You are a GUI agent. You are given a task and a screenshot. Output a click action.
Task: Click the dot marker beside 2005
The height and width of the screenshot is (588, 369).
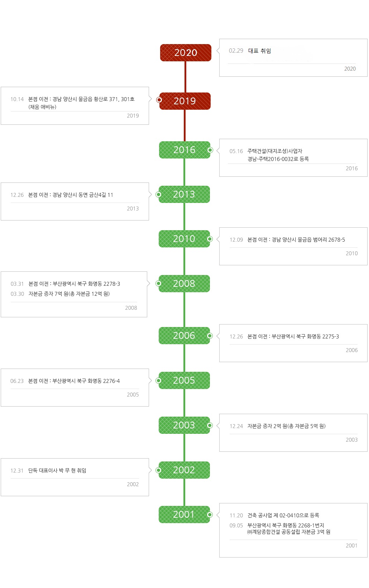159,380
